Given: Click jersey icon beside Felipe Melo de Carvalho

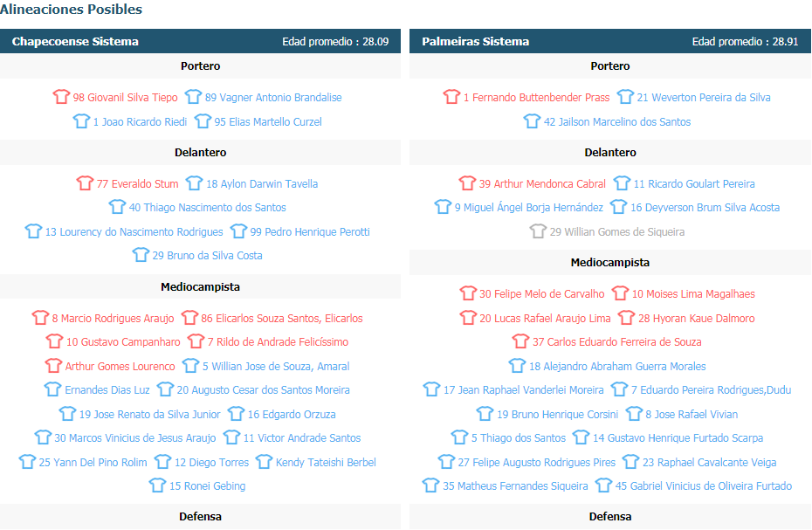Looking at the screenshot, I should pos(468,293).
